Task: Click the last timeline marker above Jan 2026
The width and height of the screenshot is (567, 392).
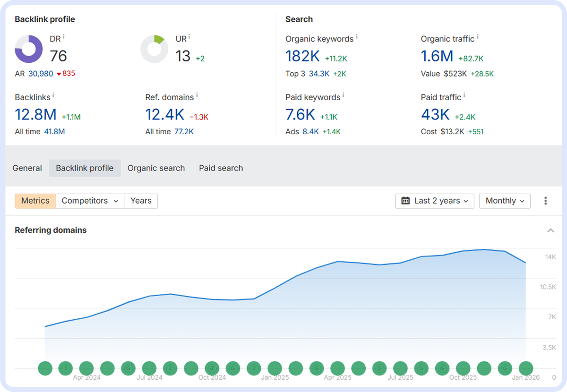Action: point(526,368)
